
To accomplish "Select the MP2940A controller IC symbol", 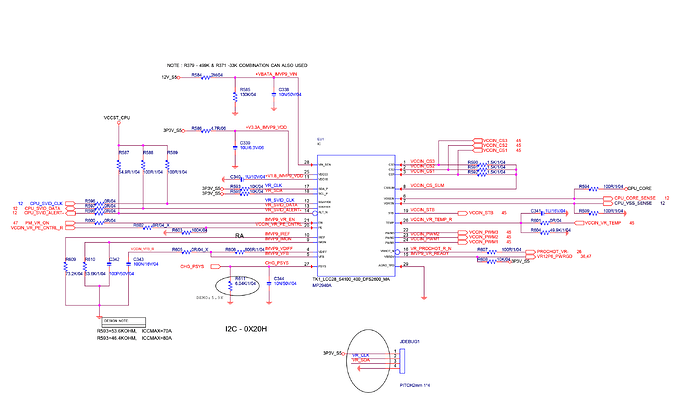I will [356, 216].
